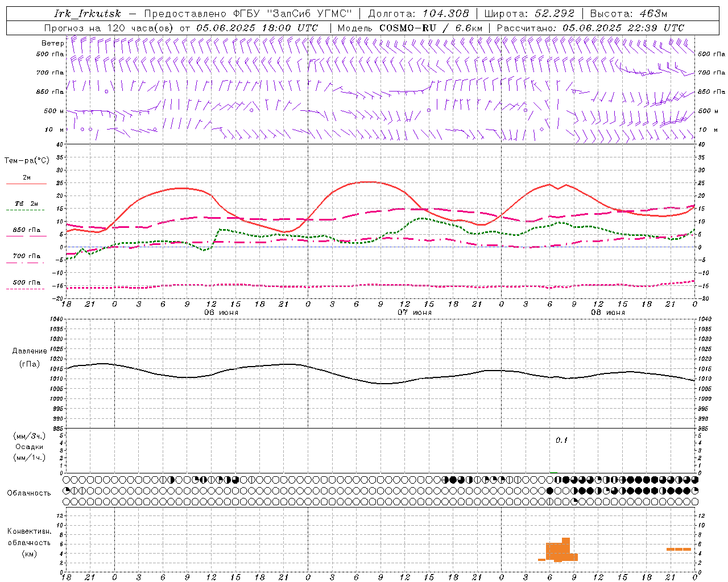Screen dimensions: 728x582
Task: Click '700 гПа' in the temperature legend
Action: [x=27, y=256]
